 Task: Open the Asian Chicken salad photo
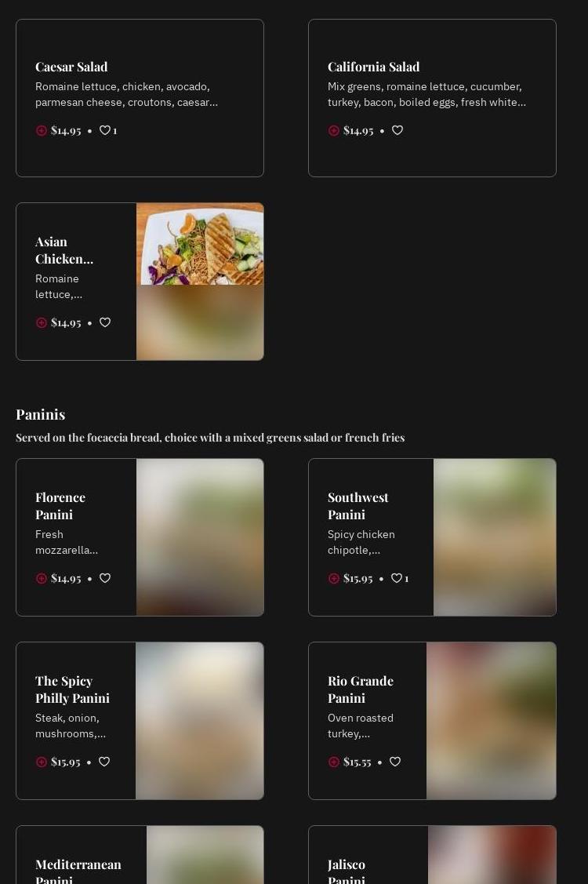tap(200, 282)
